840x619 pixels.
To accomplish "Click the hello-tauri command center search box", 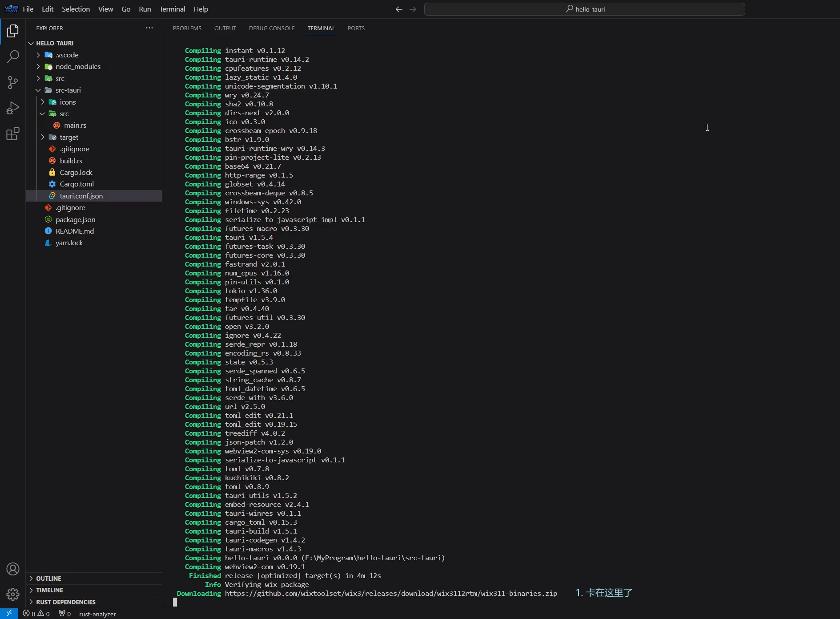I will coord(584,9).
